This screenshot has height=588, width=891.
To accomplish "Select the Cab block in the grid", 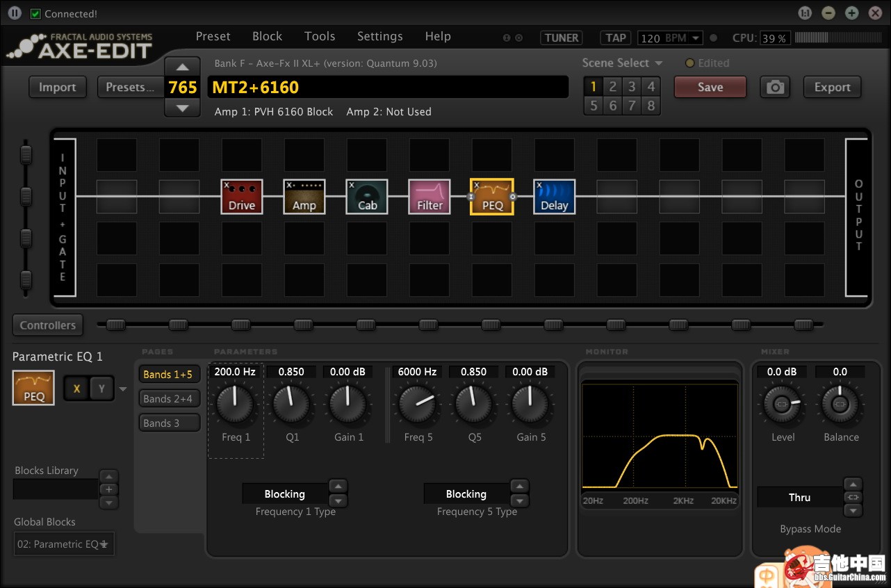I will (x=367, y=197).
